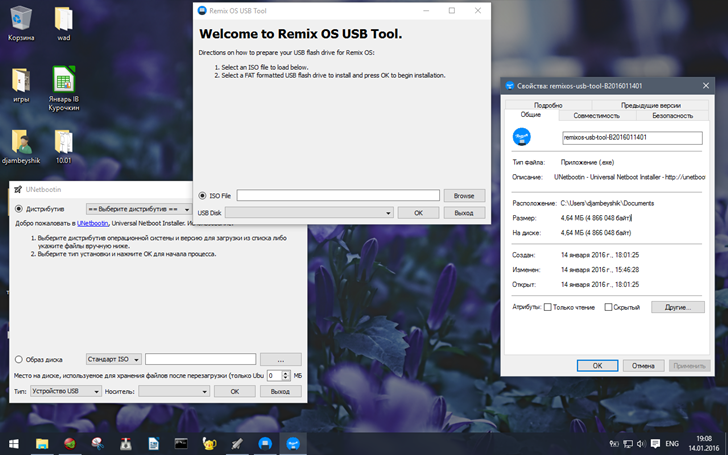The image size is (728, 455).
Task: Expand the Носитель drive dropdown
Action: point(174,391)
